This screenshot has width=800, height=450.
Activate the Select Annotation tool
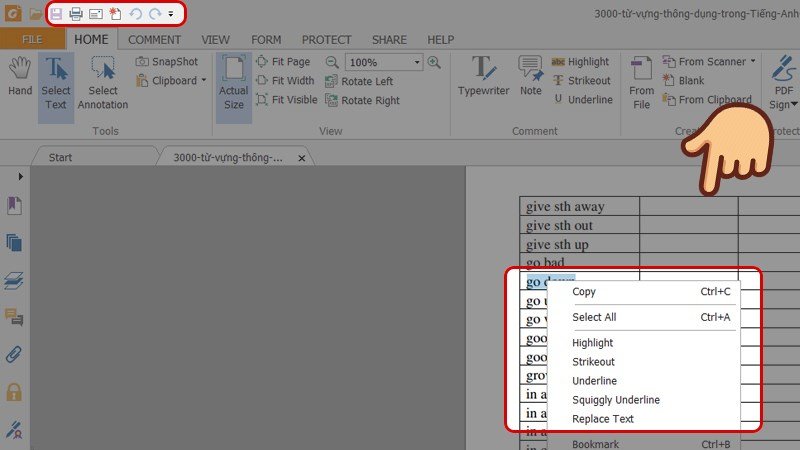click(103, 84)
